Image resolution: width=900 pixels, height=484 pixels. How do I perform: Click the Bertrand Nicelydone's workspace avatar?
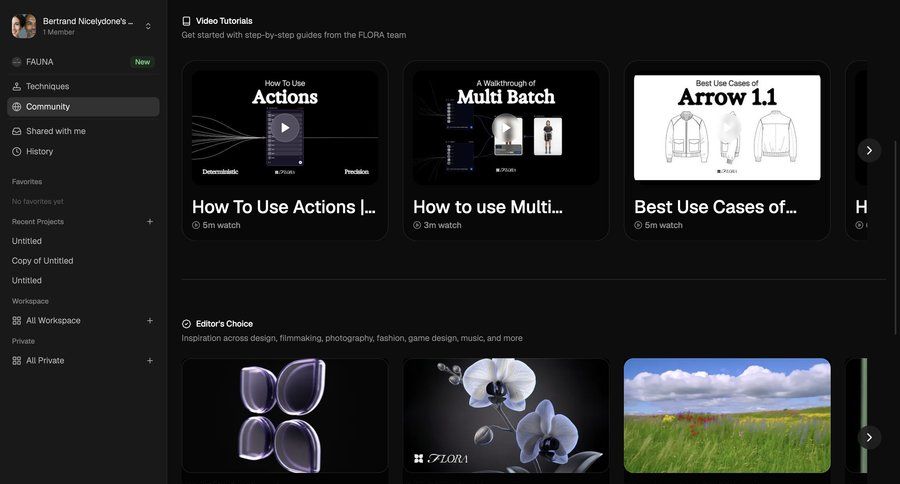(24, 26)
